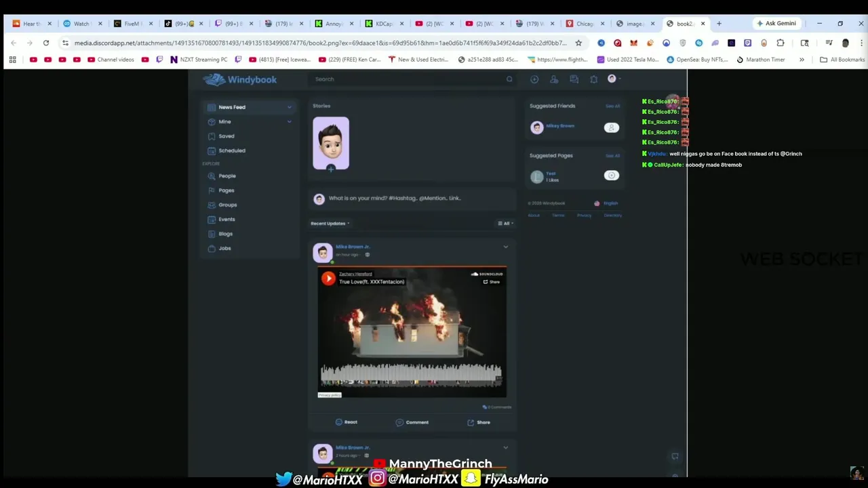
Task: Click the 'What is on your mind?' post box
Action: coord(412,199)
